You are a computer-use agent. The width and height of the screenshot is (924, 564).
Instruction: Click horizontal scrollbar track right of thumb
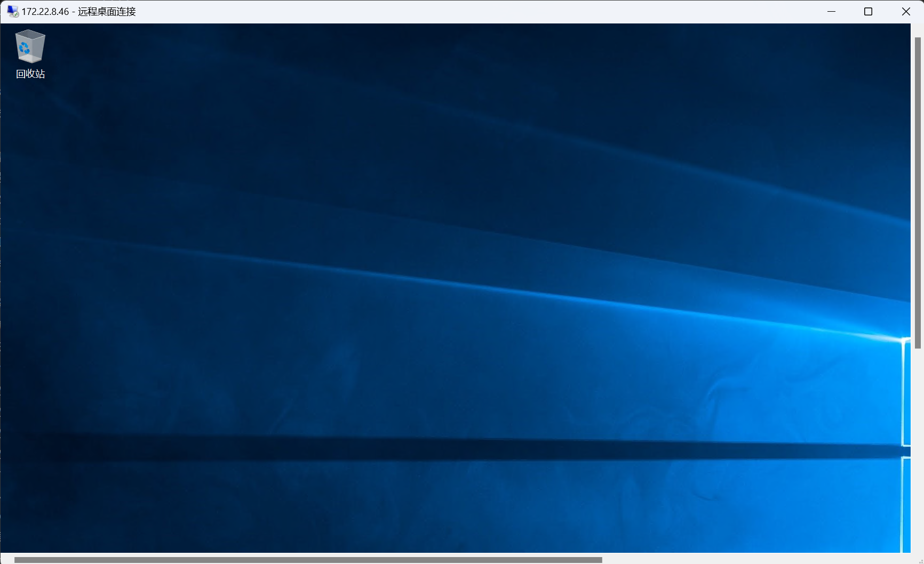[747, 560]
